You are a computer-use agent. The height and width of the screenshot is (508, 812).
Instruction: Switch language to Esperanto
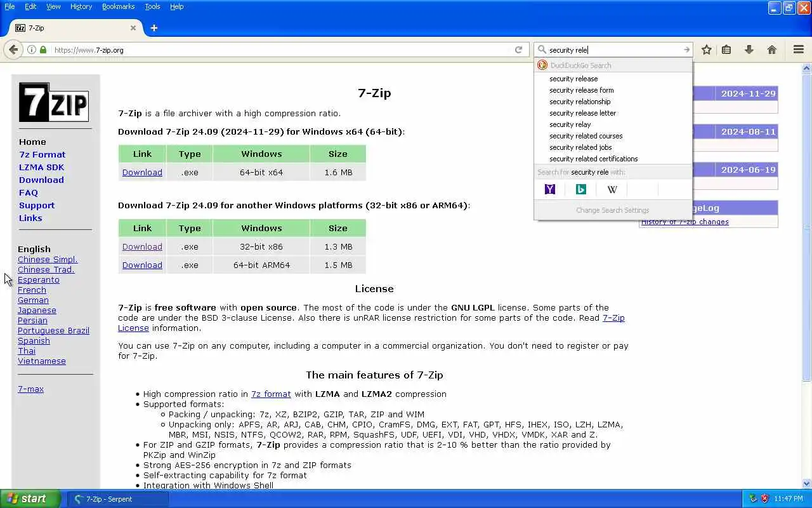[39, 279]
